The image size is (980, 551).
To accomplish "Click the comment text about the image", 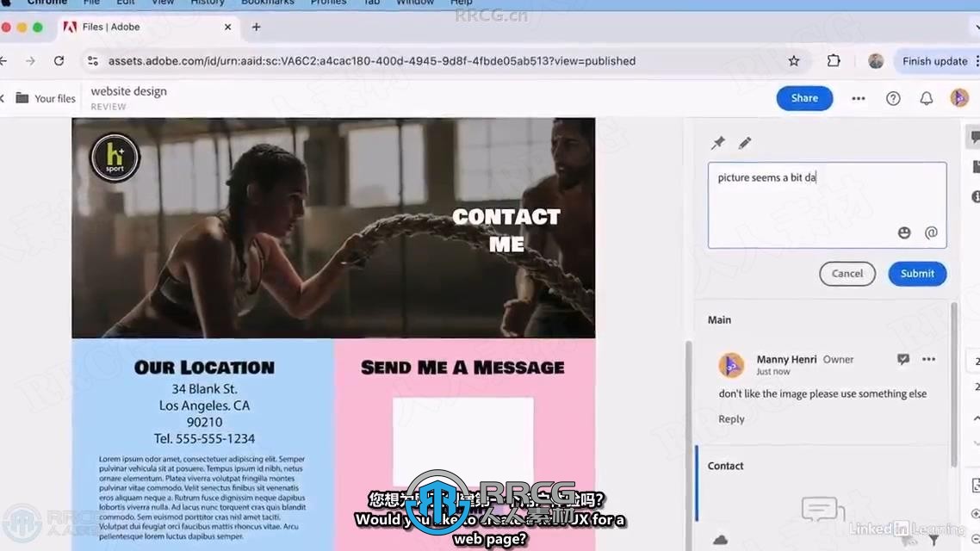I will 822,393.
